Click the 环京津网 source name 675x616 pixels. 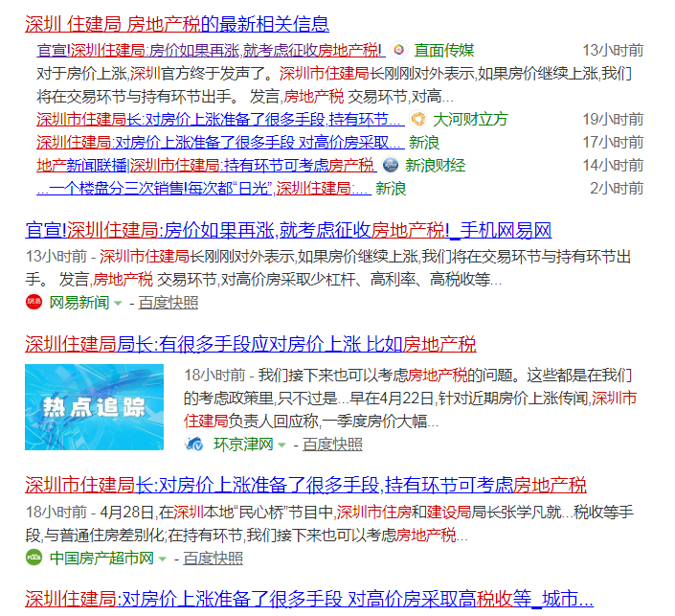click(x=243, y=445)
